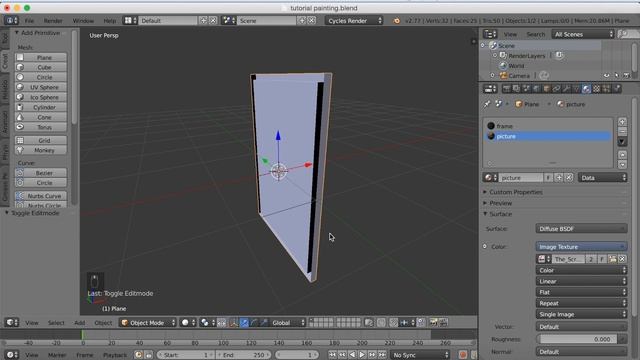
Task: Select the Render properties camera tab icon
Action: click(x=507, y=89)
